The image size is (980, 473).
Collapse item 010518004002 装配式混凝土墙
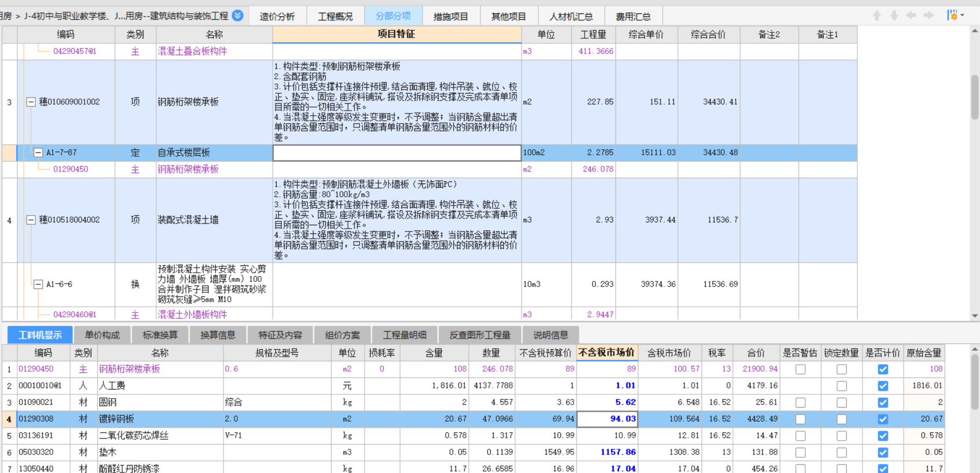pyautogui.click(x=31, y=220)
